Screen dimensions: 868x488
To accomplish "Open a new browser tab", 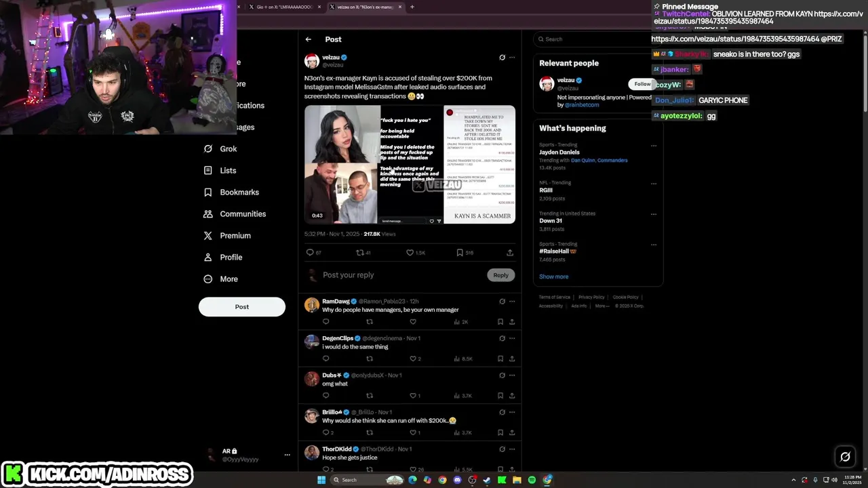I will point(412,7).
